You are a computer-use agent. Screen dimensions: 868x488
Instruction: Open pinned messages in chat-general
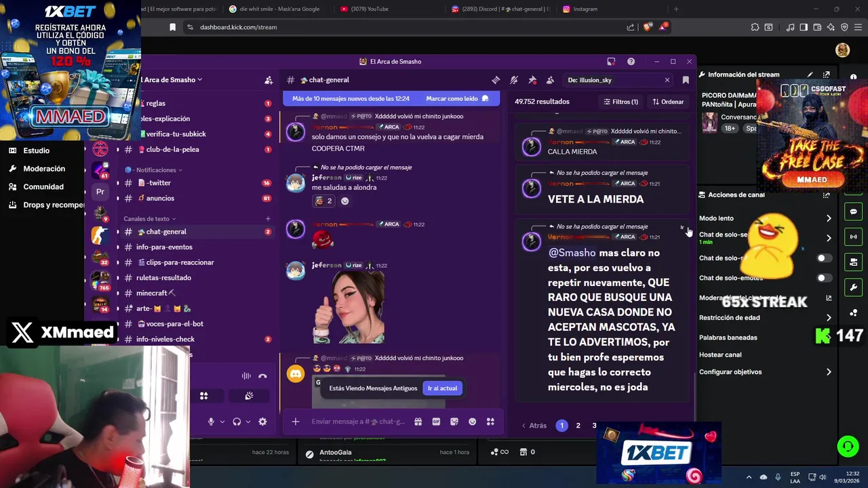pyautogui.click(x=532, y=80)
